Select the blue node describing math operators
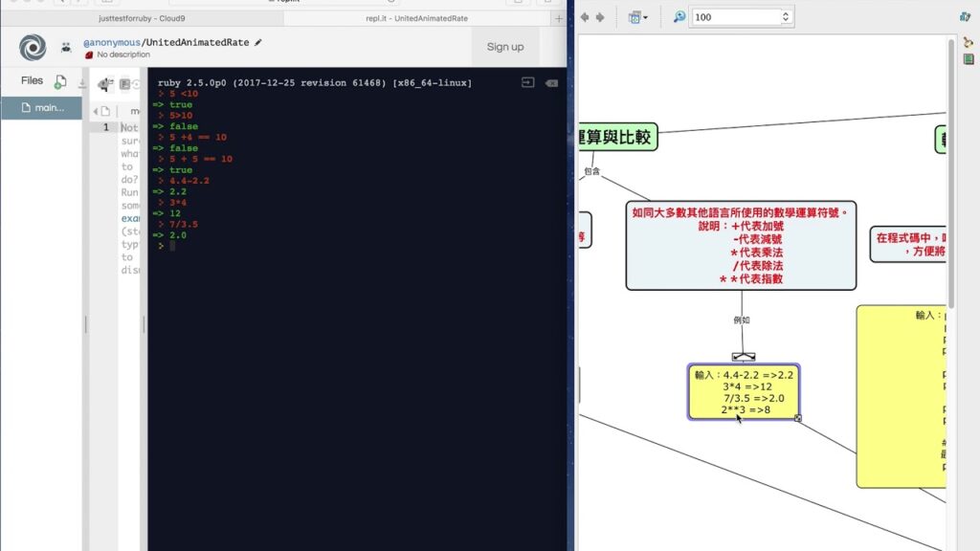 741,246
